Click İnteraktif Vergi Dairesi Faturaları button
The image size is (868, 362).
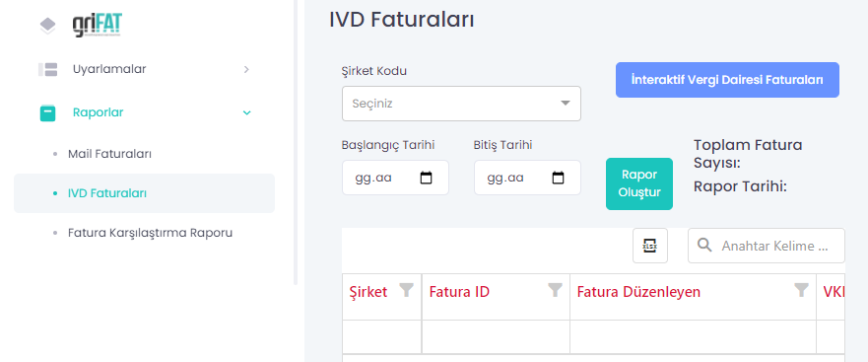[727, 80]
